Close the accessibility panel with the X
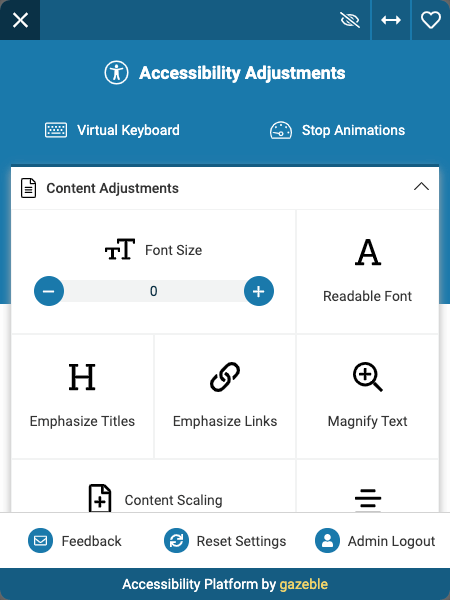The height and width of the screenshot is (600, 450). coord(20,20)
